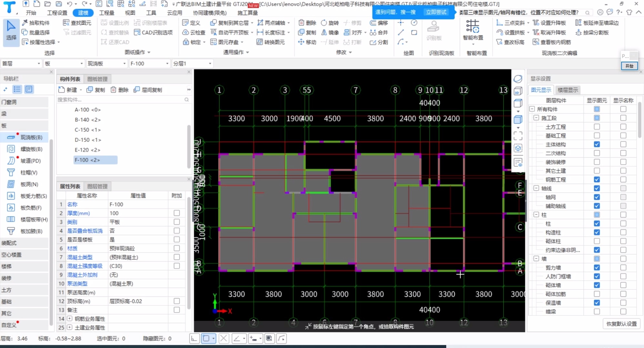The width and height of the screenshot is (644, 348).
Task: Collapse the 轴线 tree node
Action: [x=536, y=188]
